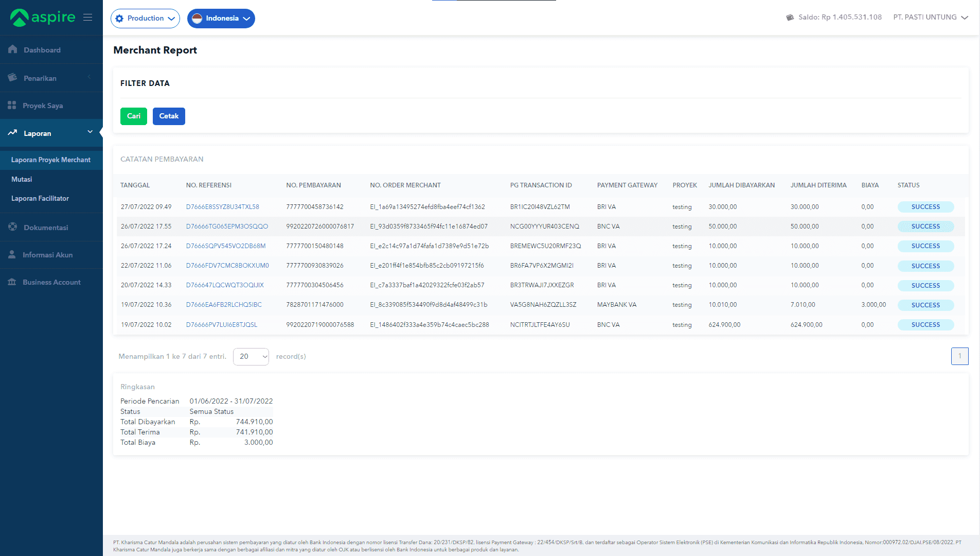
Task: Open the Informasi Akun menu item
Action: click(51, 255)
